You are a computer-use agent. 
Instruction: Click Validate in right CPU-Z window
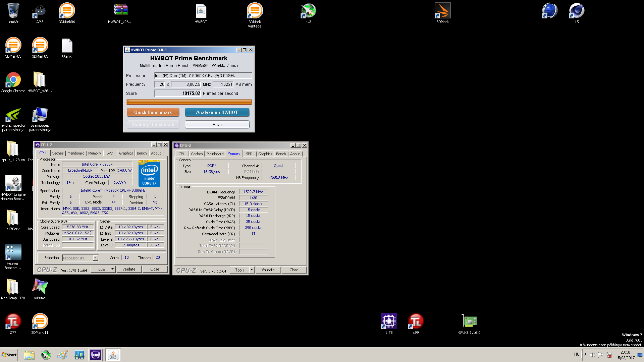[x=268, y=270]
